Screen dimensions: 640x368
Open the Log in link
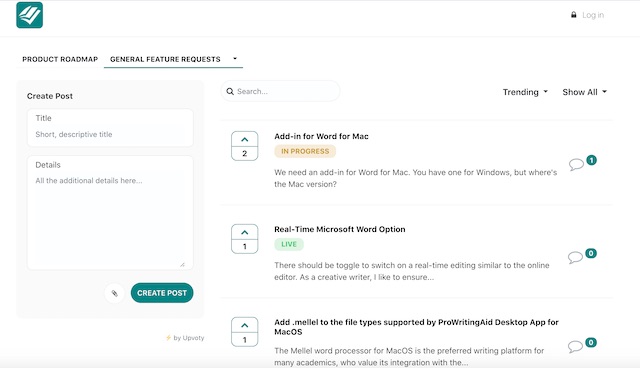[593, 15]
